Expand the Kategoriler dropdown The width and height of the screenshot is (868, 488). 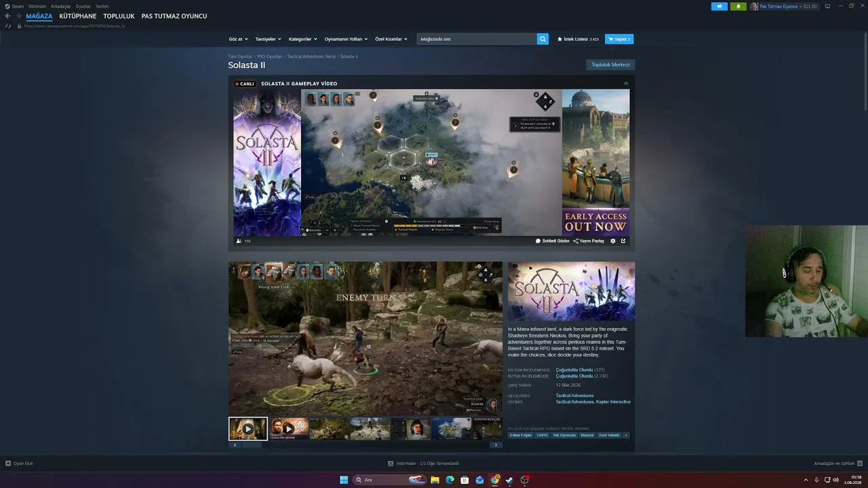303,39
